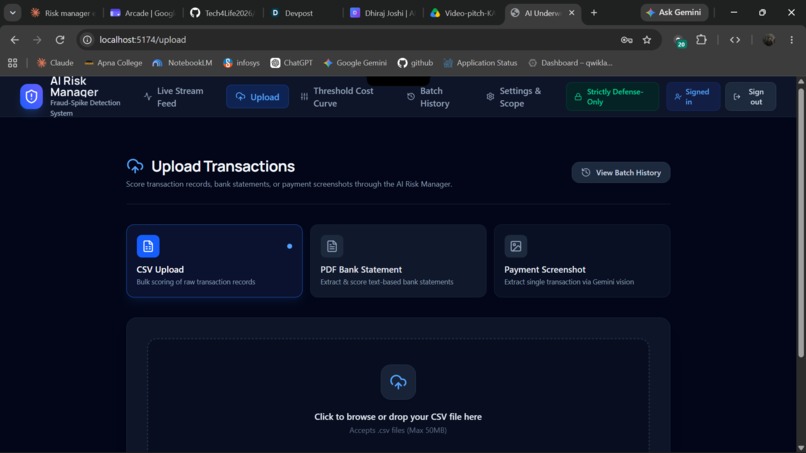Open the Chrome profile avatar
This screenshot has width=806, height=453.
(769, 40)
